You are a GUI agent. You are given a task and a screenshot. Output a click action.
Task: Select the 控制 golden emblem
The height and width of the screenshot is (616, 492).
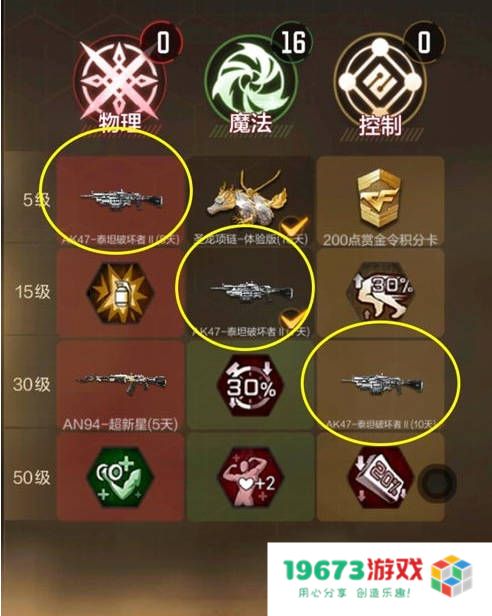pos(380,81)
